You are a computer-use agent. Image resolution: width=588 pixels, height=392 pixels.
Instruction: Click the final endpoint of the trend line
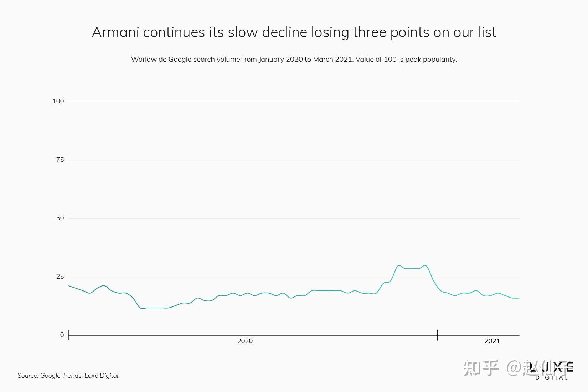click(x=519, y=298)
